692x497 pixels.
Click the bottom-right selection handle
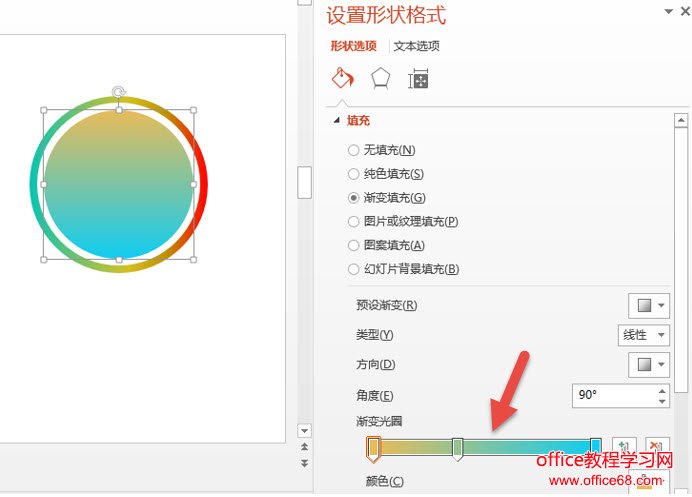pyautogui.click(x=193, y=260)
